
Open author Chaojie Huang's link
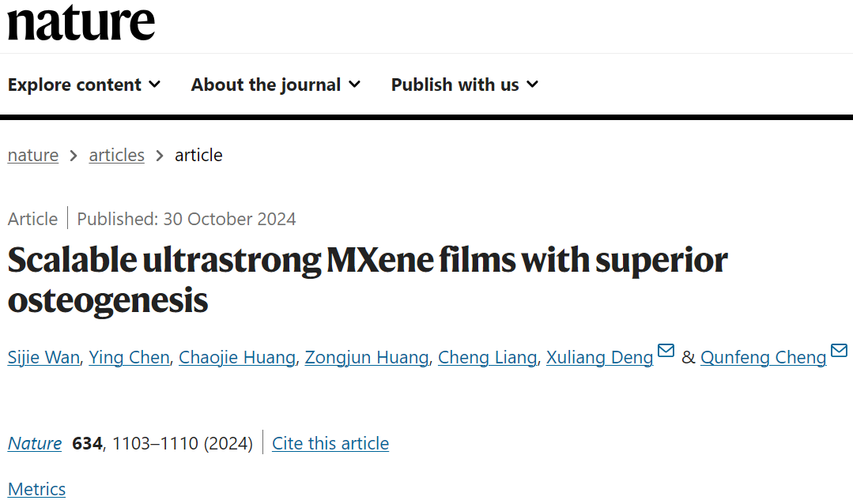(x=236, y=357)
